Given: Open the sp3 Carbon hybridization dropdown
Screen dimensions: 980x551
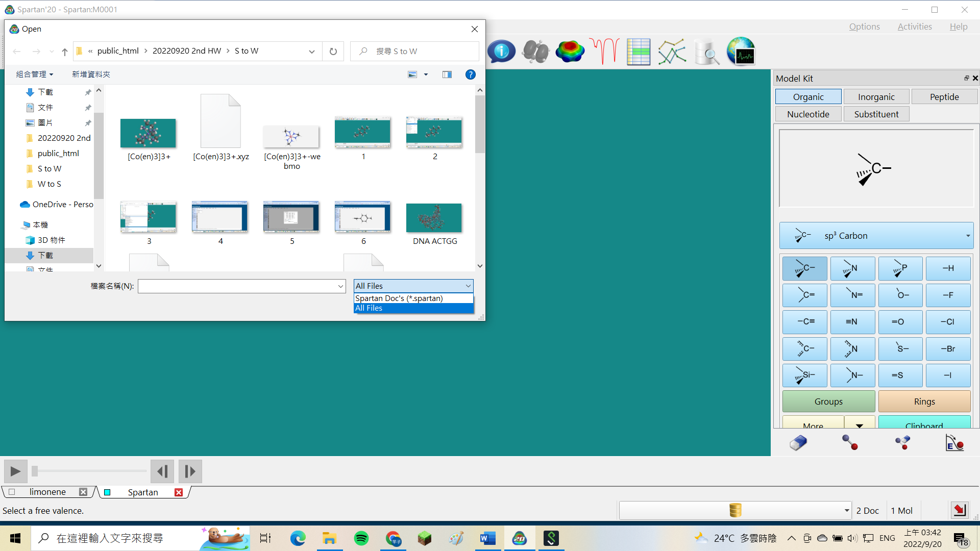Looking at the screenshot, I should tap(876, 236).
